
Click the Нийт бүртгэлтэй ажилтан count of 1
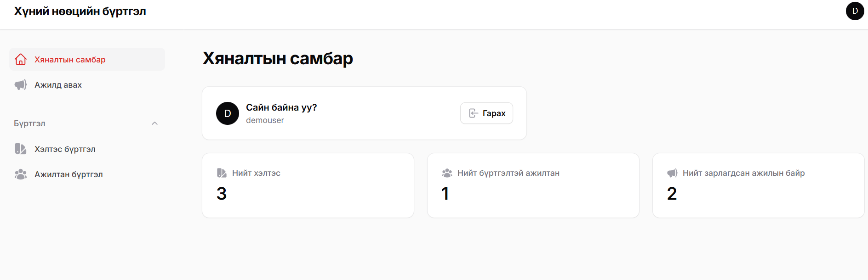point(445,194)
